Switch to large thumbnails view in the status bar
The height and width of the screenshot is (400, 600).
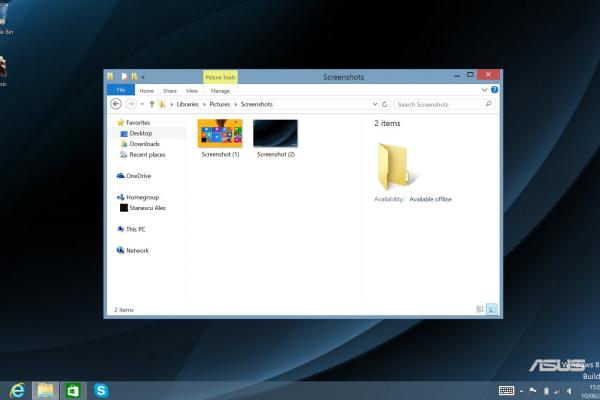click(492, 309)
